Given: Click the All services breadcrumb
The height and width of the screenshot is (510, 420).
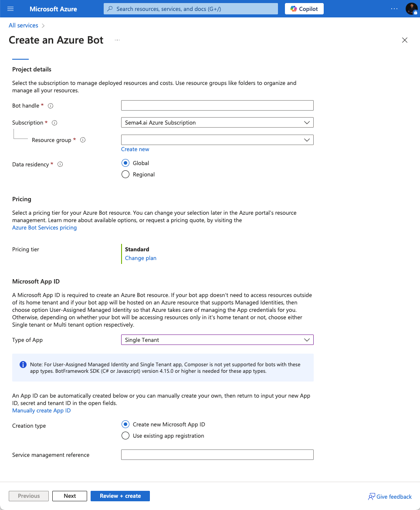Looking at the screenshot, I should pyautogui.click(x=24, y=25).
